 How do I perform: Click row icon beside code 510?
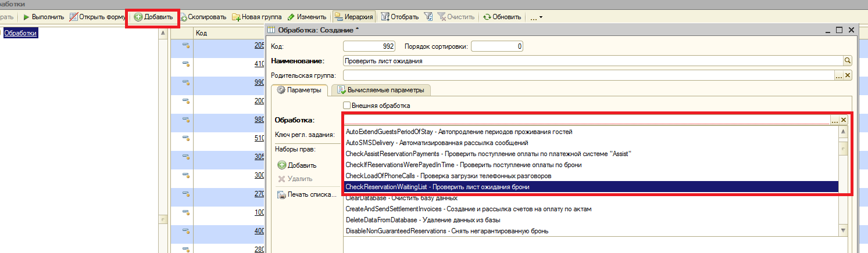coord(187,138)
